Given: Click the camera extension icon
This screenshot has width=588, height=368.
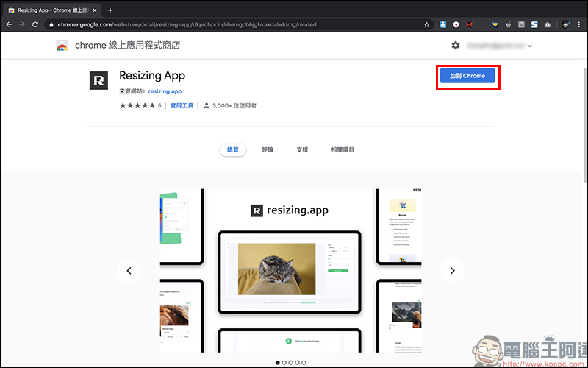Looking at the screenshot, I should pos(548,24).
